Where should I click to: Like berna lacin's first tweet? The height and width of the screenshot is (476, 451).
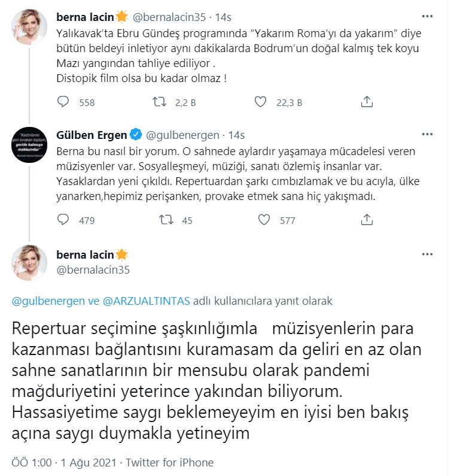pyautogui.click(x=260, y=102)
